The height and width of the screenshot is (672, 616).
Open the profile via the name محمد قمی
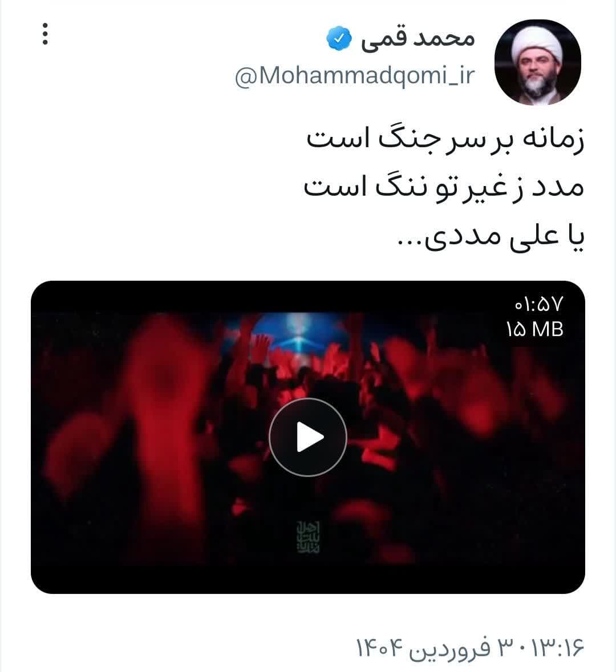418,39
